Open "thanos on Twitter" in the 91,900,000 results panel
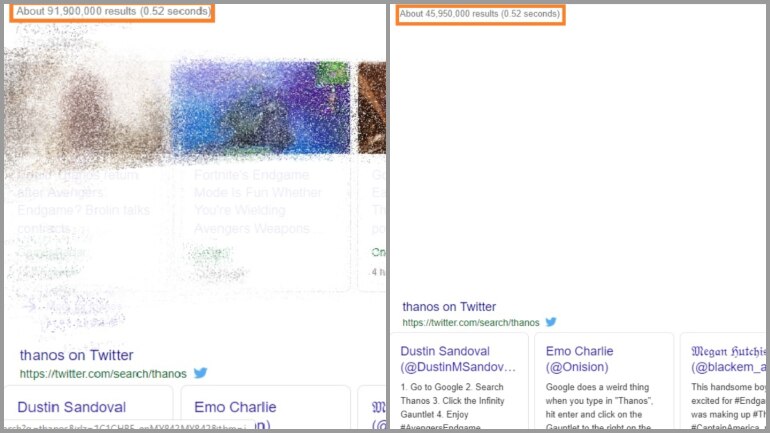Screen dimensions: 770x433 tap(77, 355)
